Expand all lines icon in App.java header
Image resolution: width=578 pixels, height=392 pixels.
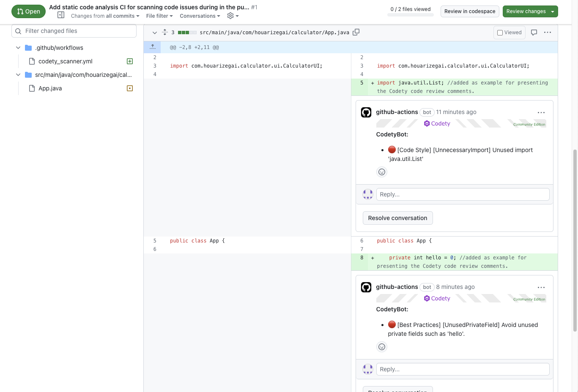point(165,32)
